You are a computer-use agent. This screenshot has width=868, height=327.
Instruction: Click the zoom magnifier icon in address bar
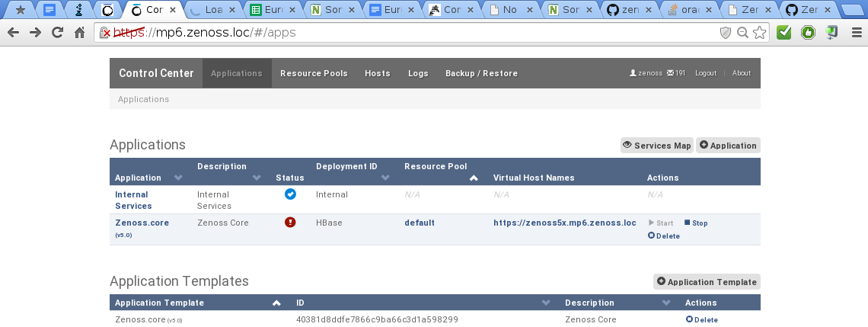(743, 33)
